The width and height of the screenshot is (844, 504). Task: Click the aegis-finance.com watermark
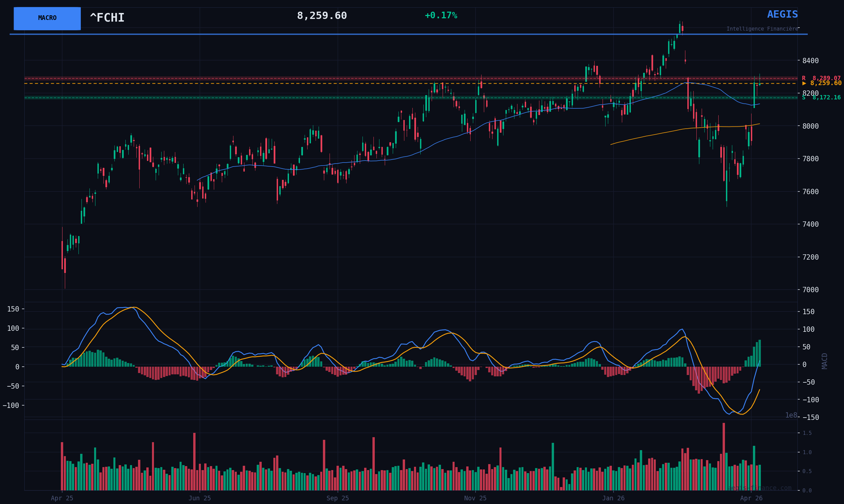(x=760, y=488)
